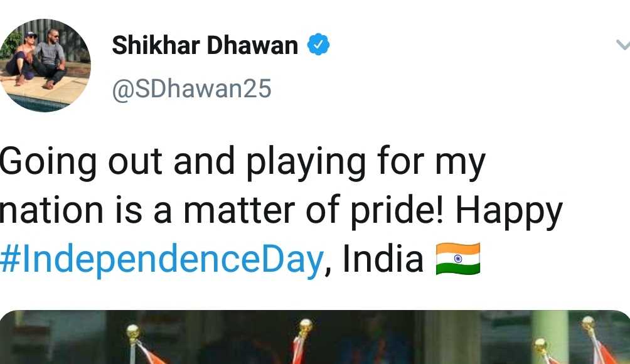Click the leftmost golden flagpole tip in photo

133,331
